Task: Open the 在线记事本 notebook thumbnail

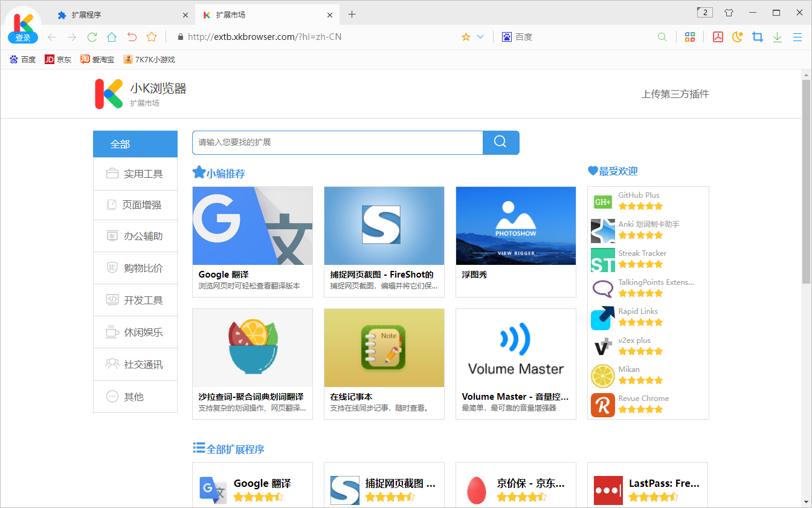Action: (x=384, y=348)
